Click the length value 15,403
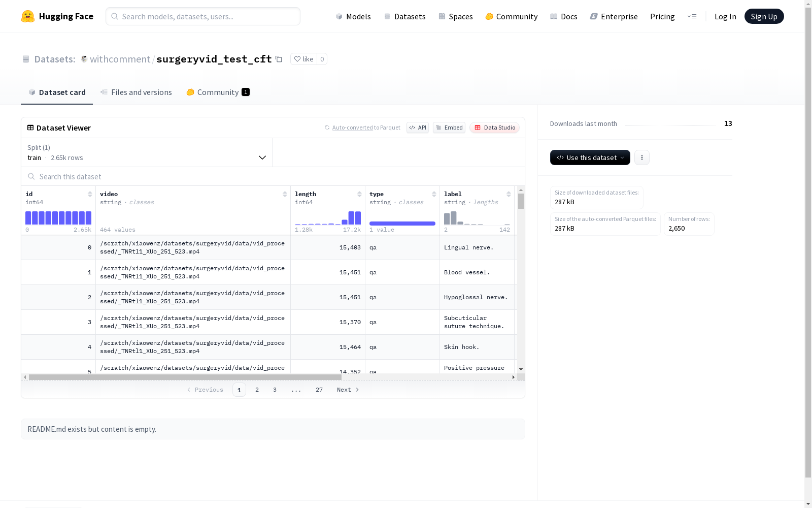 click(350, 247)
